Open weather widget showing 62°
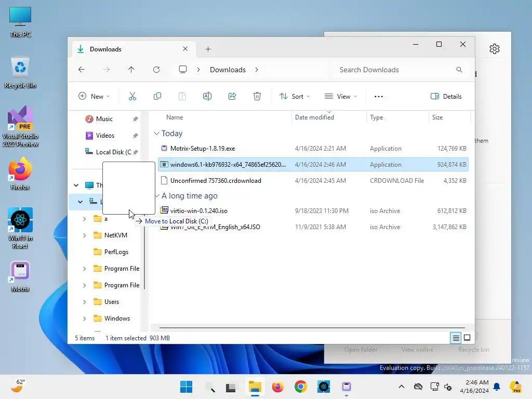 tap(17, 387)
